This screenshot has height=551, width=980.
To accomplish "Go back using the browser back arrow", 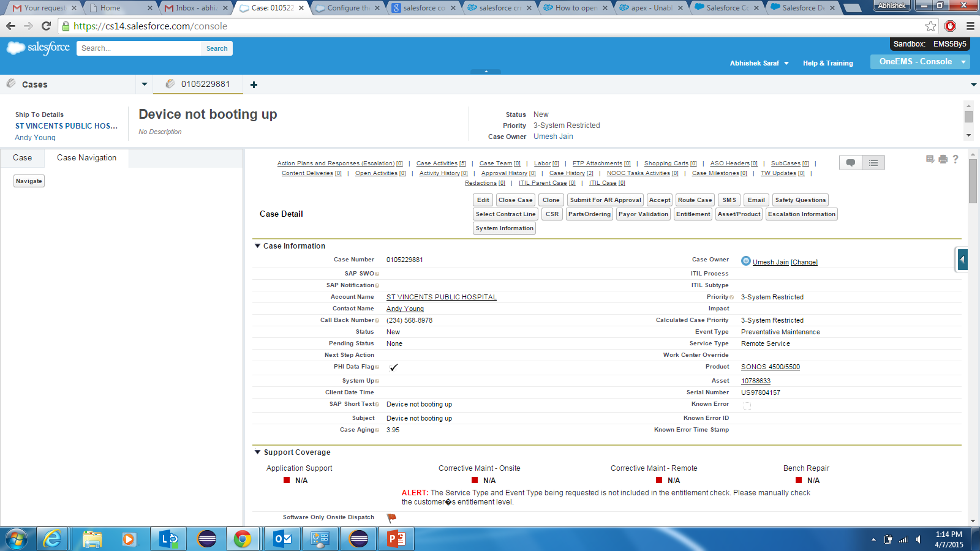I will click(x=10, y=26).
